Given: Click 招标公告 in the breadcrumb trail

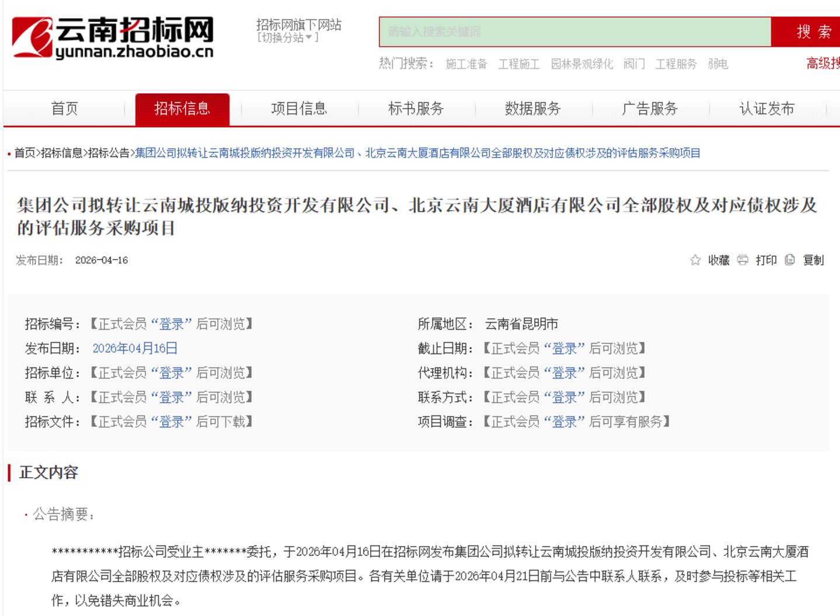Looking at the screenshot, I should click(x=109, y=153).
